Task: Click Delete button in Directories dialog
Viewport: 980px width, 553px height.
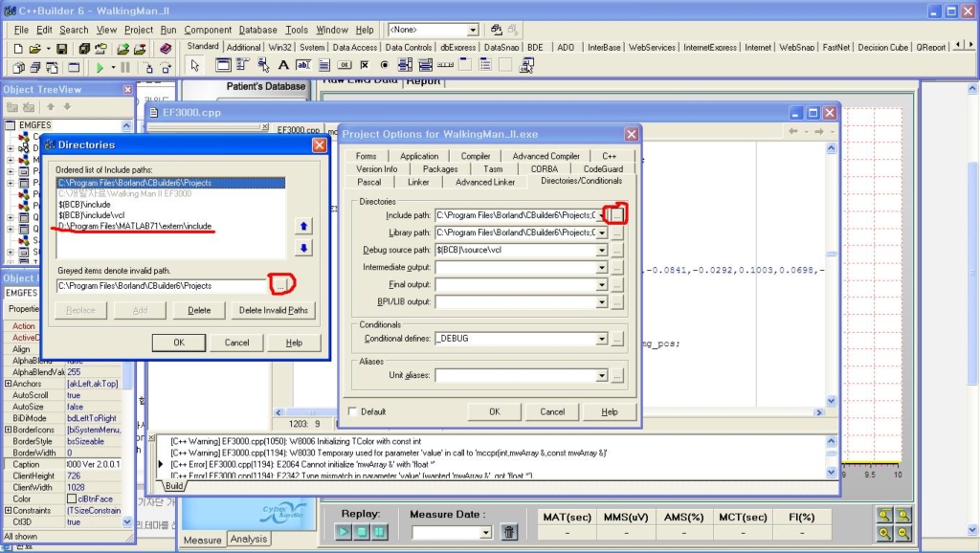Action: (199, 310)
